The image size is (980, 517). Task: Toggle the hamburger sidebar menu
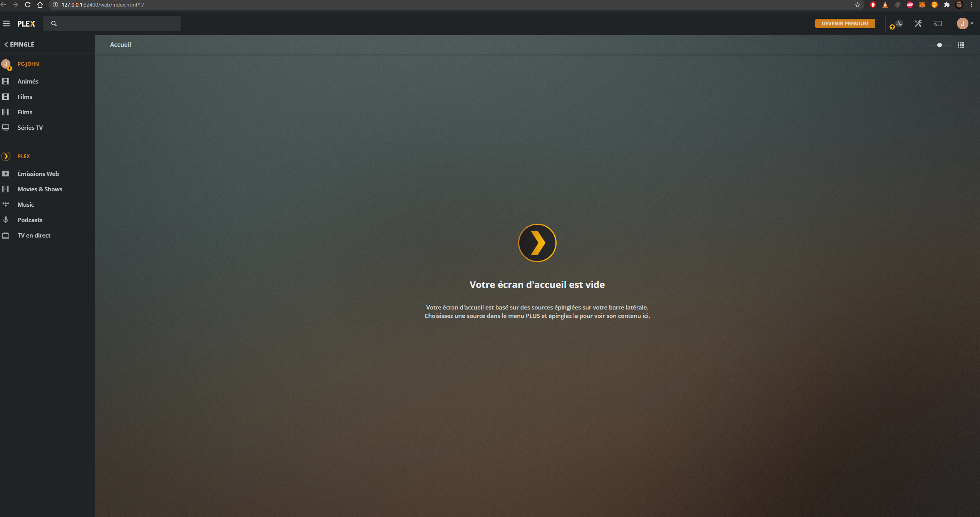[x=6, y=23]
